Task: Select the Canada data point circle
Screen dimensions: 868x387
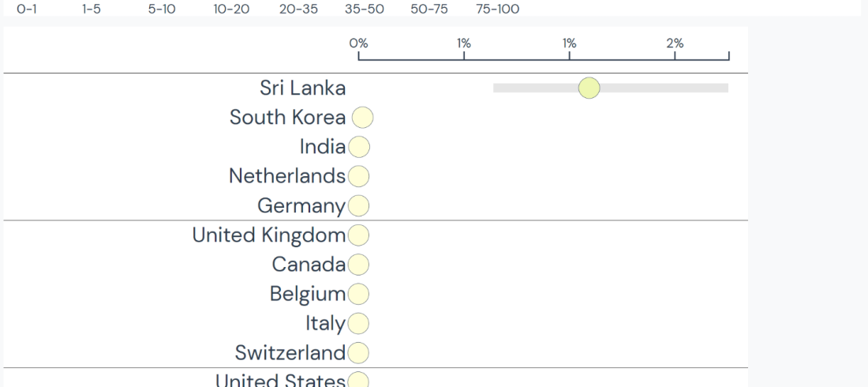Action: (358, 265)
